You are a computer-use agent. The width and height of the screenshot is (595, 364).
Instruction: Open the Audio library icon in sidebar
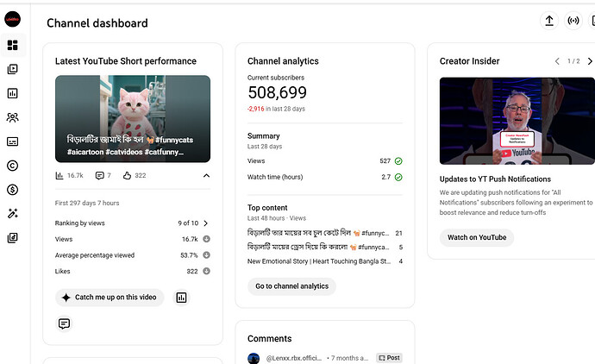(x=13, y=237)
